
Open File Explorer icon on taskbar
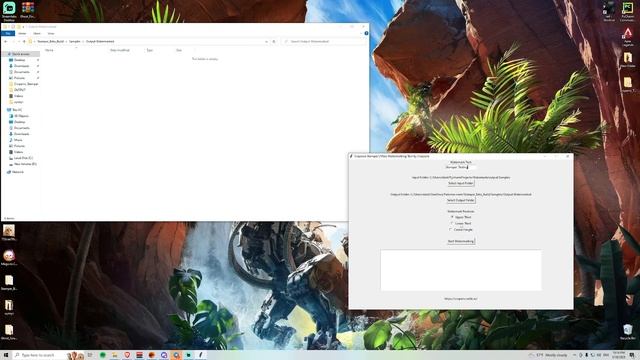115,355
